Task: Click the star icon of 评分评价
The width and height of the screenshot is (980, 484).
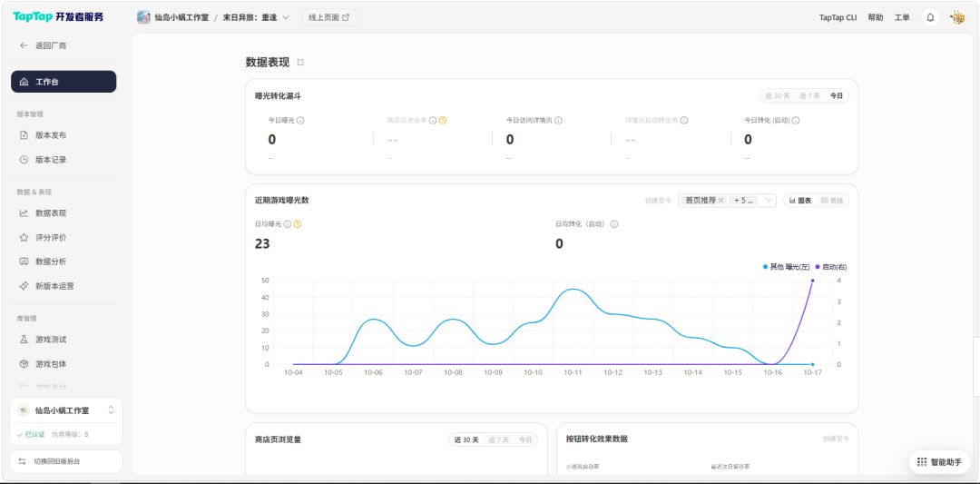Action: point(24,238)
